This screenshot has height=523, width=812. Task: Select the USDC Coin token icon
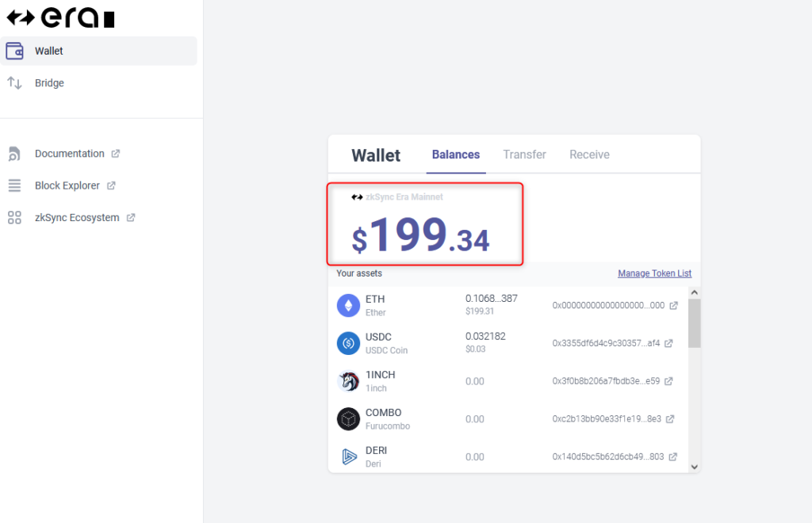pos(349,343)
